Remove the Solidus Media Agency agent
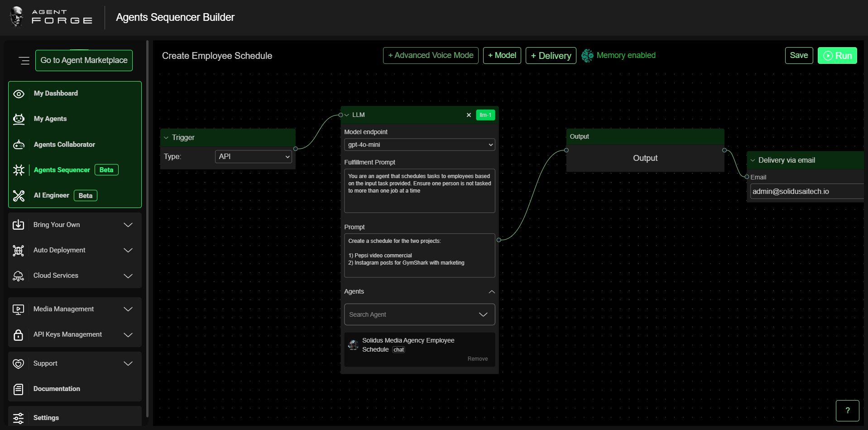 tap(478, 359)
